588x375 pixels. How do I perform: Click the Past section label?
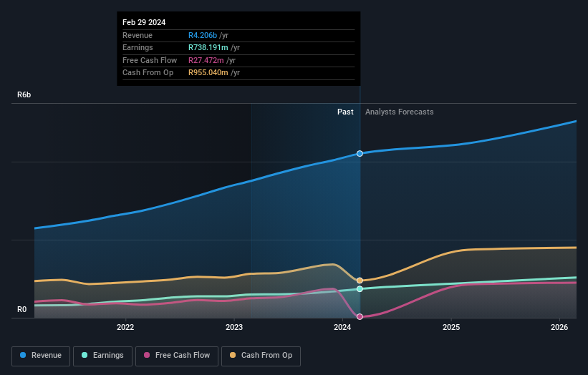pyautogui.click(x=345, y=112)
